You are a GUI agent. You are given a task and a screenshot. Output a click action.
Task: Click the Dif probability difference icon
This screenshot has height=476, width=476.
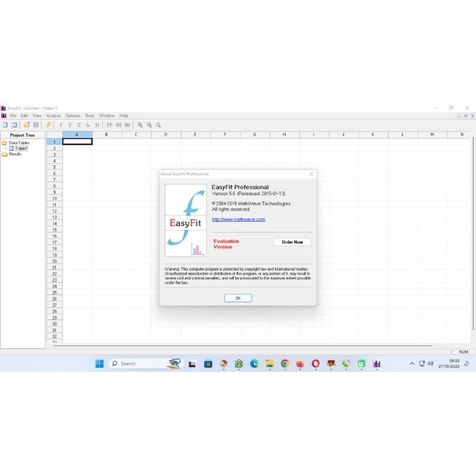point(128,125)
